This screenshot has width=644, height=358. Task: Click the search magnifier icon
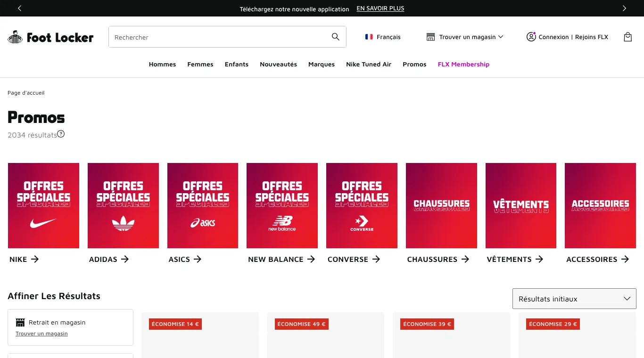[x=336, y=37]
